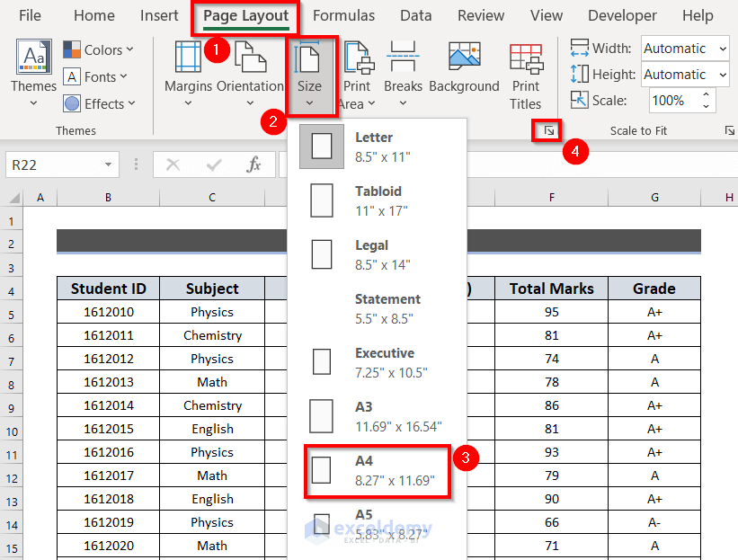738x560 pixels.
Task: Click the Scale 100% input field
Action: (x=673, y=101)
